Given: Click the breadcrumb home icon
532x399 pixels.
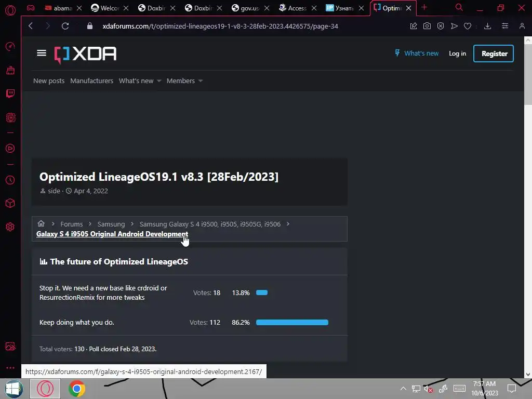Looking at the screenshot, I should tap(41, 223).
